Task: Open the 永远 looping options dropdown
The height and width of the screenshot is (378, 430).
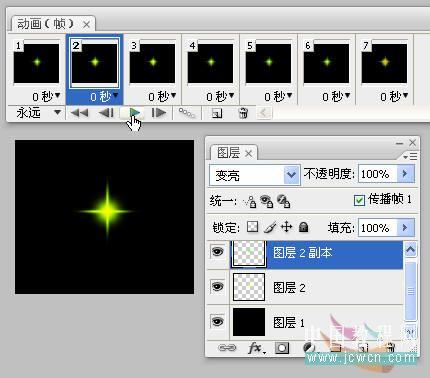Action: point(57,113)
